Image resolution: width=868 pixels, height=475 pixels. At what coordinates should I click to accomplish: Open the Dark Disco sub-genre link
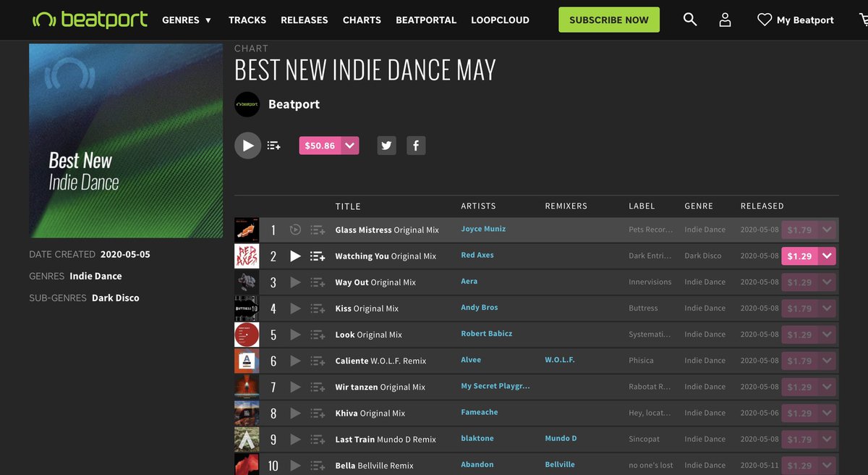pyautogui.click(x=116, y=298)
